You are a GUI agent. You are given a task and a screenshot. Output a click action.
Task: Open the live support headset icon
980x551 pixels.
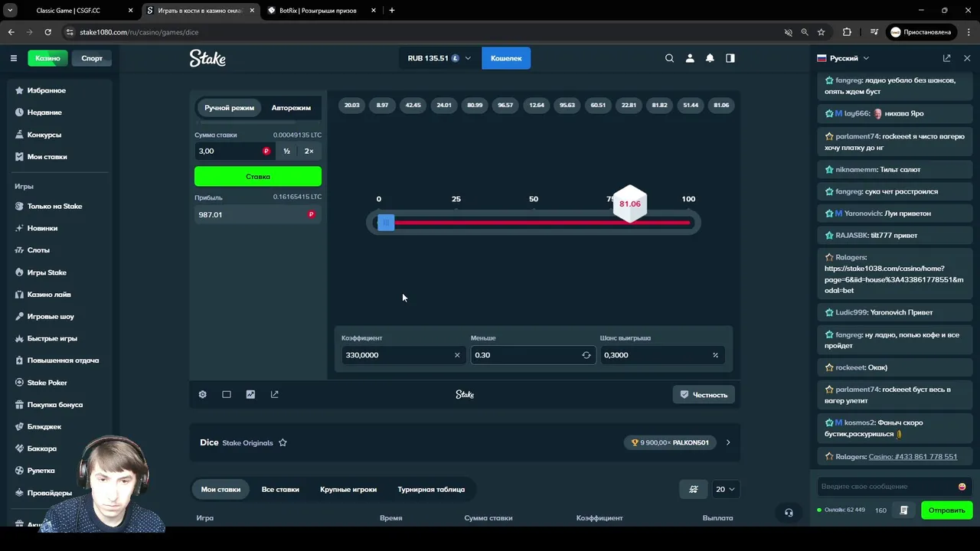tap(789, 513)
